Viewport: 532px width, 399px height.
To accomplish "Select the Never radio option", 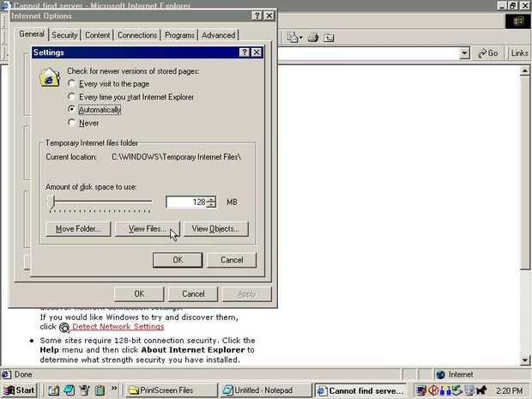I will coord(83,123).
